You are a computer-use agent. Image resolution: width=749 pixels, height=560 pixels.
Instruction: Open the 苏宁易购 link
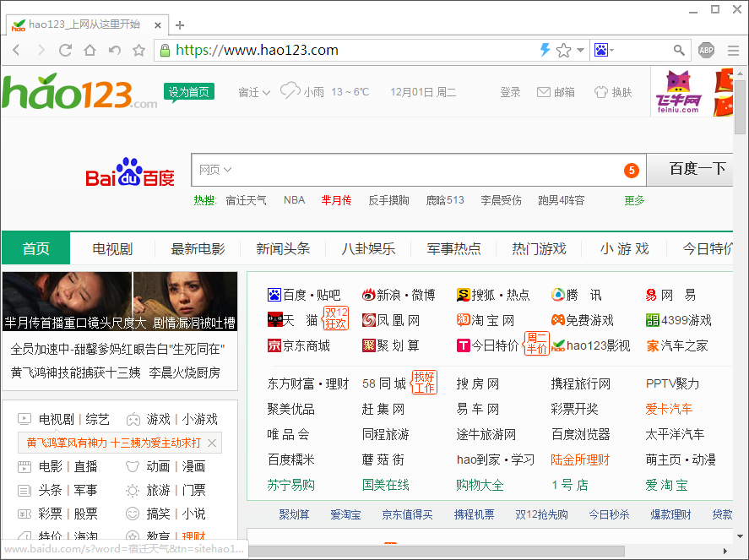point(291,485)
